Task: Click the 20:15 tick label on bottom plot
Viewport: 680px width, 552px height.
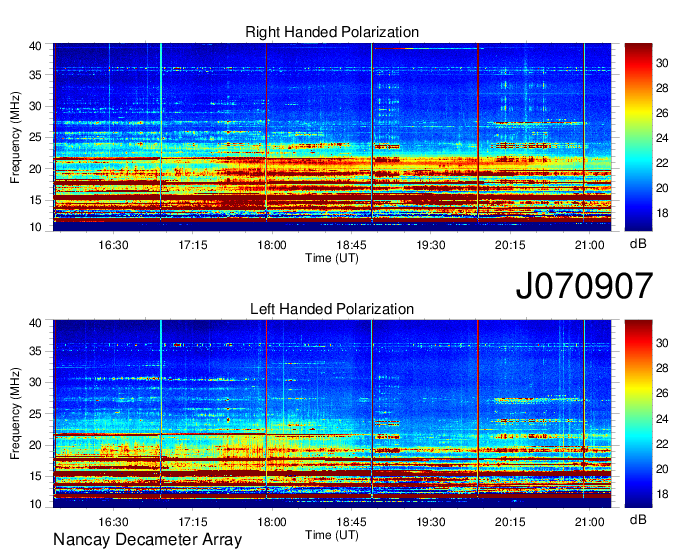Action: click(510, 522)
